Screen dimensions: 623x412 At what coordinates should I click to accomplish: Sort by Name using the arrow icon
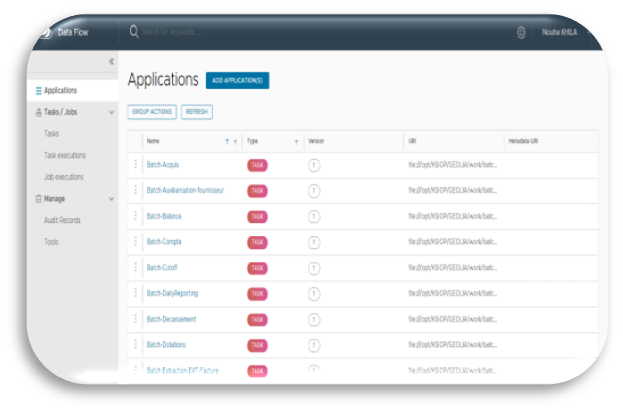coord(227,141)
